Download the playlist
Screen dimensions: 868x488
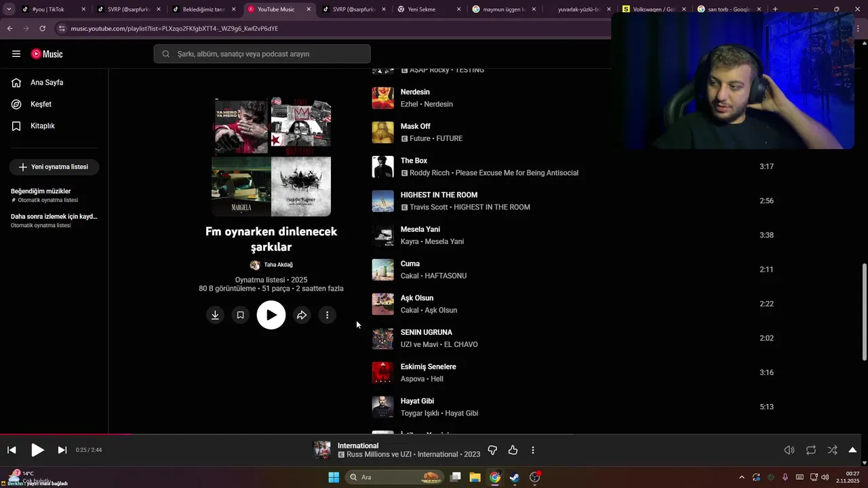[215, 315]
